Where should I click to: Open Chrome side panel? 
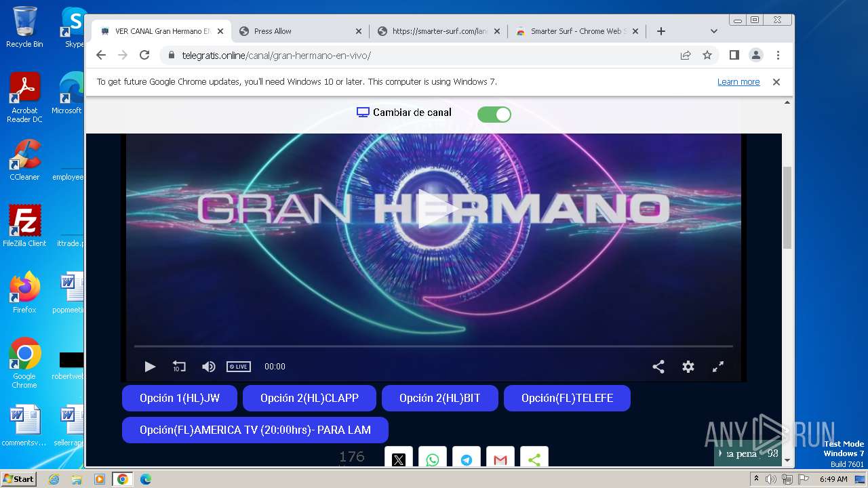pos(734,55)
